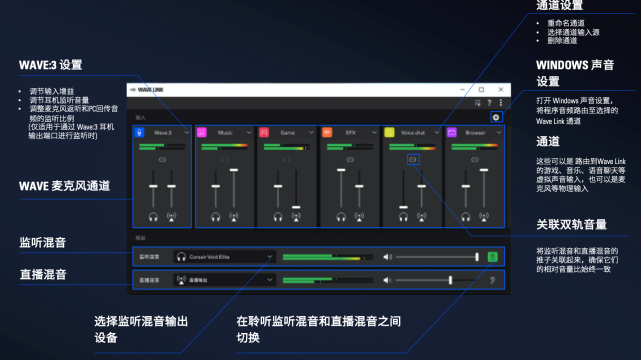Click the yellow Voice chat channel icon

[389, 132]
